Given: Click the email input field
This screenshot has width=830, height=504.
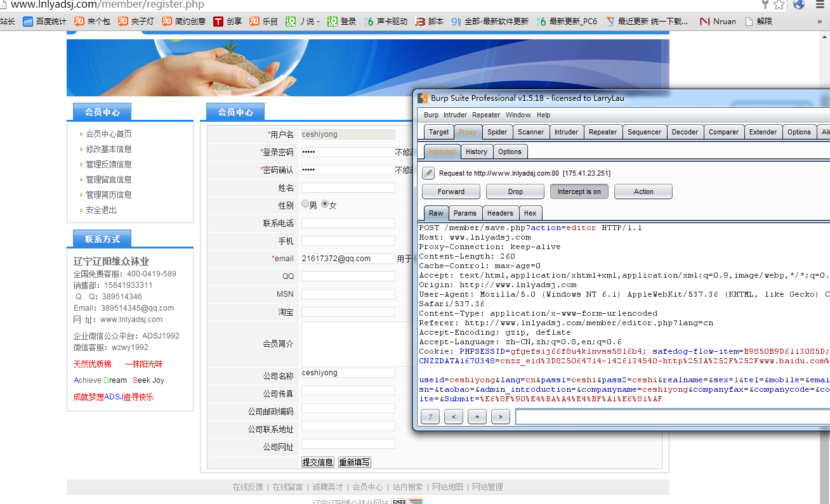Looking at the screenshot, I should (x=348, y=259).
